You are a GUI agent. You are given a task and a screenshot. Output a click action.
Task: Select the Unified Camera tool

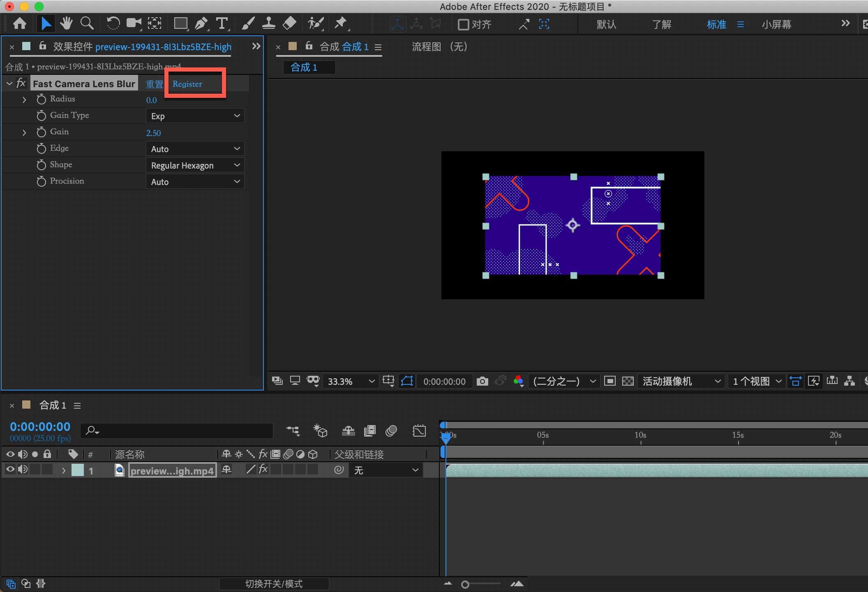[x=134, y=23]
